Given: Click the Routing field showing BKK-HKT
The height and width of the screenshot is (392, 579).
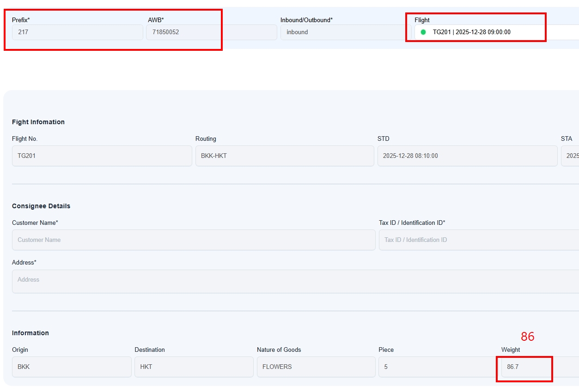Looking at the screenshot, I should coord(284,156).
